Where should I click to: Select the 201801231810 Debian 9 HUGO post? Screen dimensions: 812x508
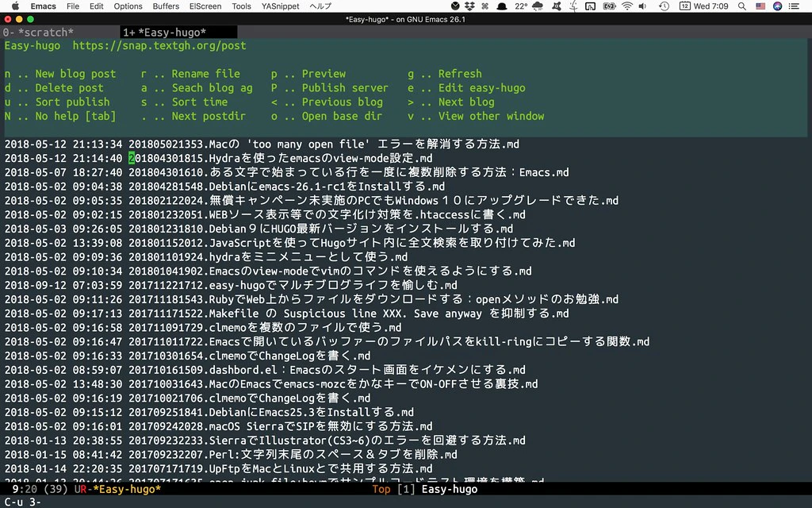click(x=259, y=228)
